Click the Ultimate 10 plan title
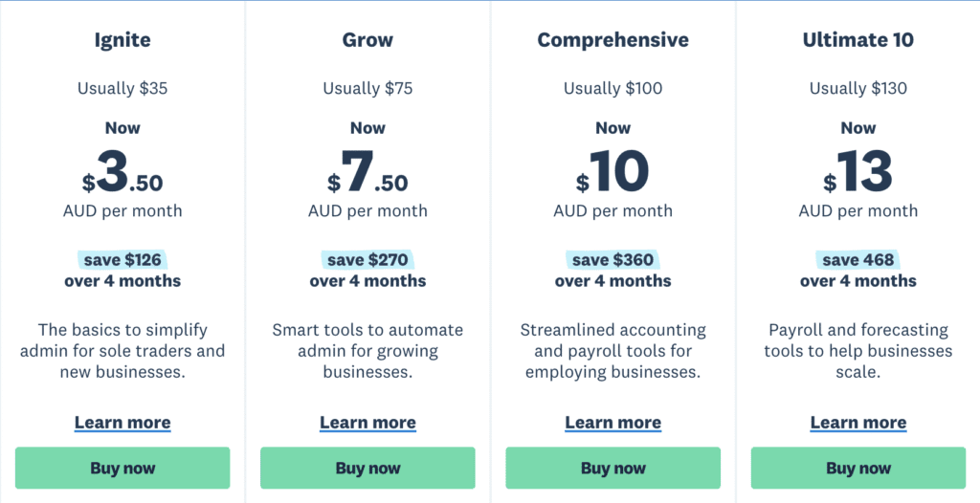 point(858,40)
